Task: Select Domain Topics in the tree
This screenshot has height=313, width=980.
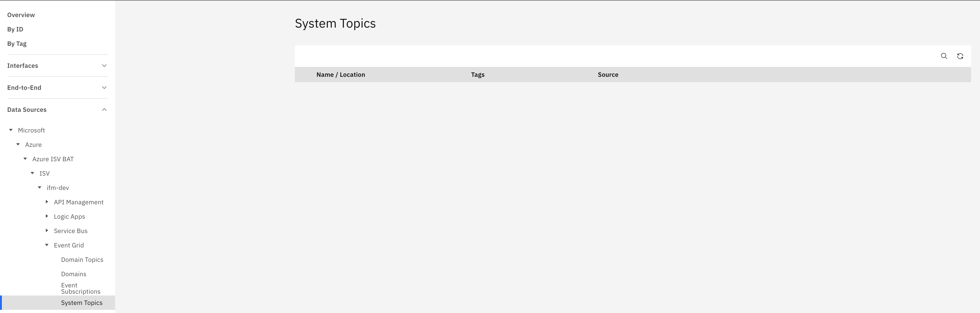Action: [x=82, y=260]
